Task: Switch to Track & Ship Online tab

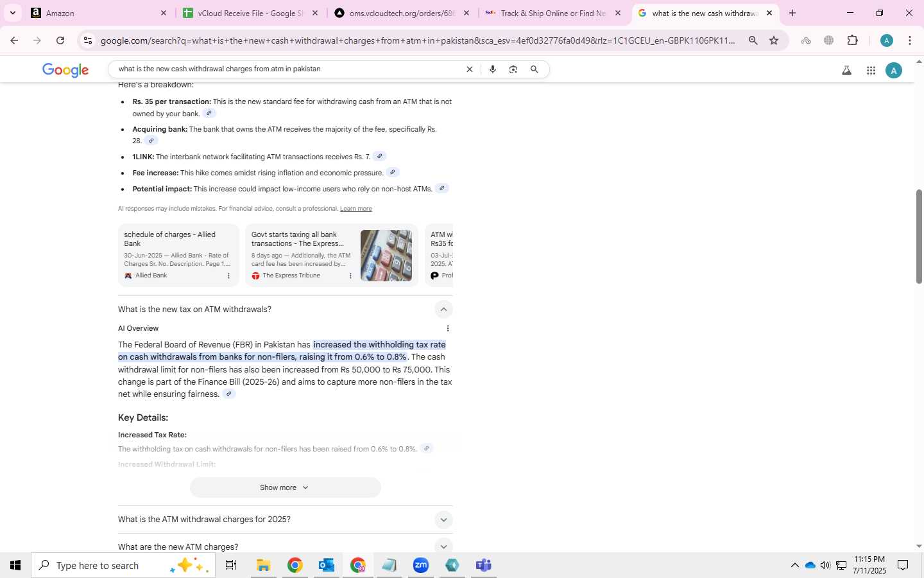Action: pyautogui.click(x=552, y=13)
